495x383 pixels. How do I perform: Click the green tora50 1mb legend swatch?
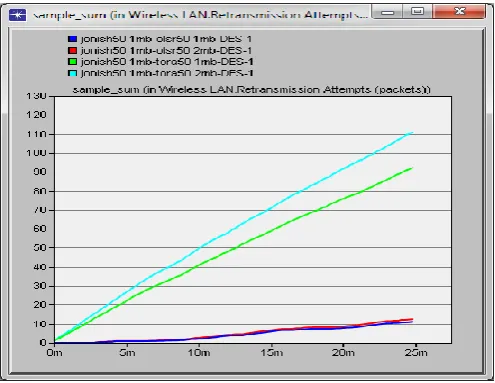72,62
